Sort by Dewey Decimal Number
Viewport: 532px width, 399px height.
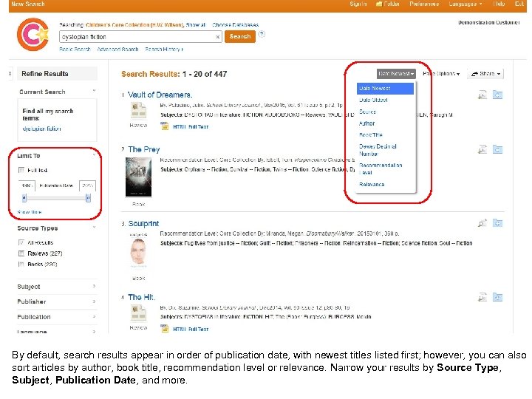[378, 150]
